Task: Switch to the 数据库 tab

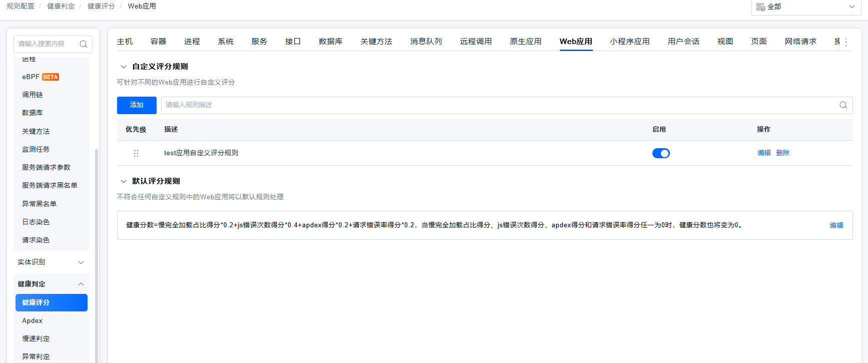Action: pos(330,42)
